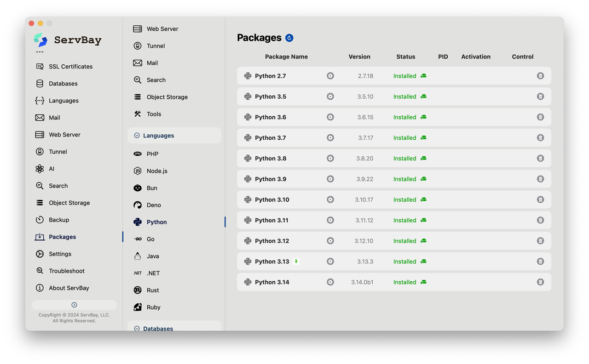589x364 pixels.
Task: Delete Python 2.7 with trash icon
Action: coord(540,76)
